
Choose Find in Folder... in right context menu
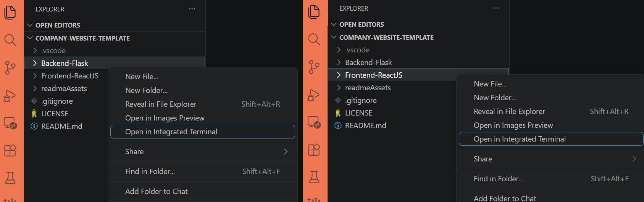[551, 179]
